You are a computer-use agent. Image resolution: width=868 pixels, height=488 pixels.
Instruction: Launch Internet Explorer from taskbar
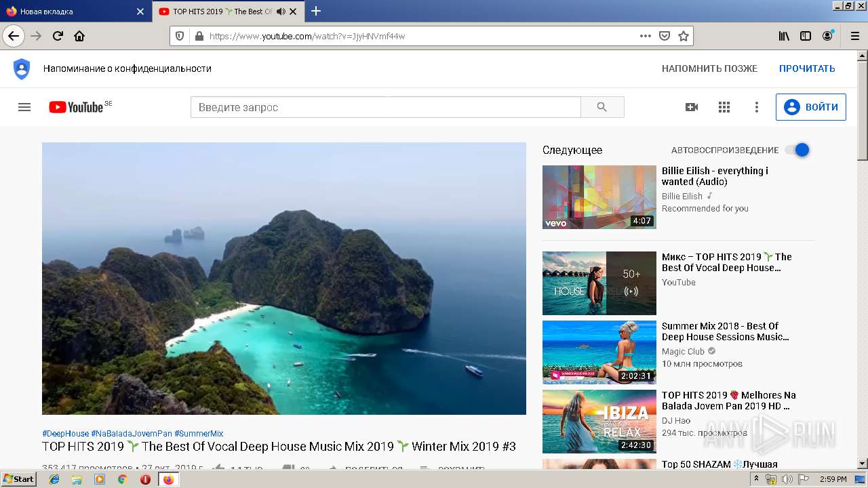coord(54,479)
